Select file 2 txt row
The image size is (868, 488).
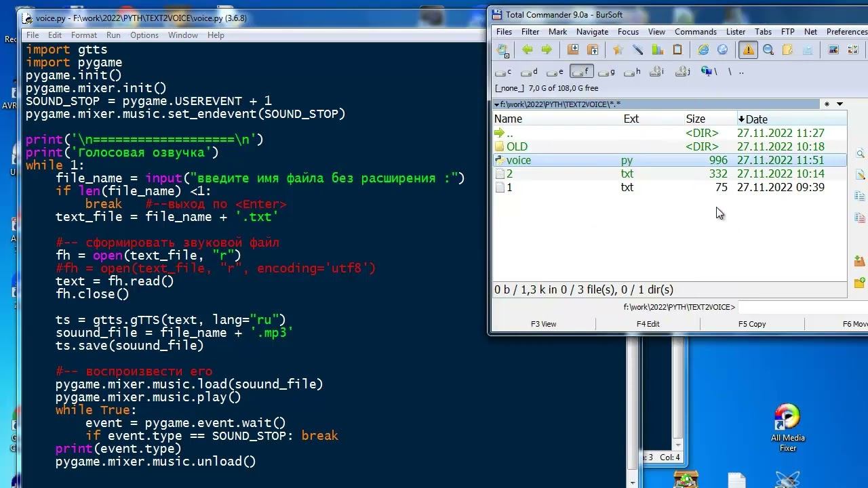point(670,174)
